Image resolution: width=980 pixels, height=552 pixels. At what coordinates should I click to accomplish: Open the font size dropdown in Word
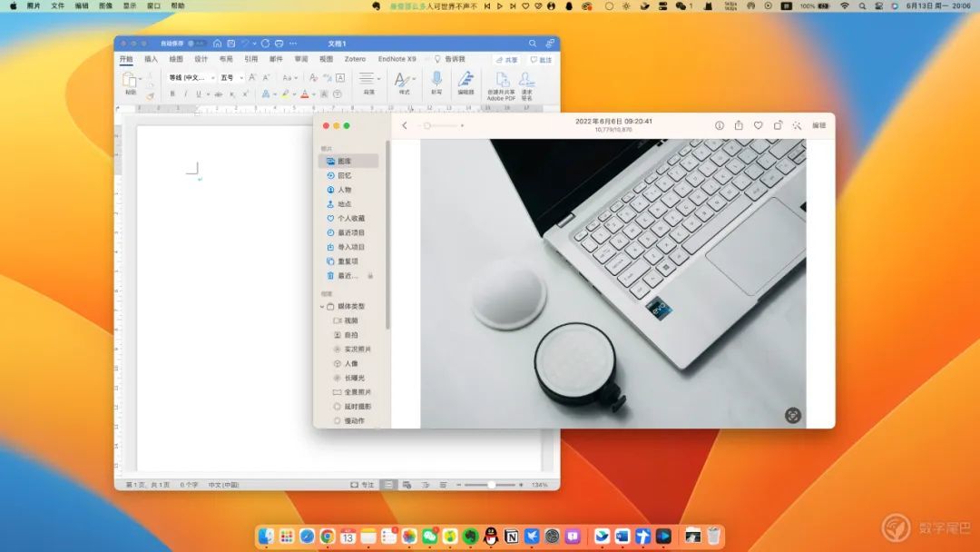coord(241,77)
